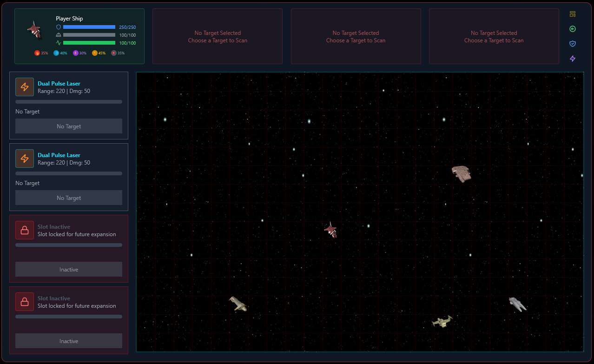Click the blue shield bar at 250/250
This screenshot has height=364, width=594.
tap(89, 27)
